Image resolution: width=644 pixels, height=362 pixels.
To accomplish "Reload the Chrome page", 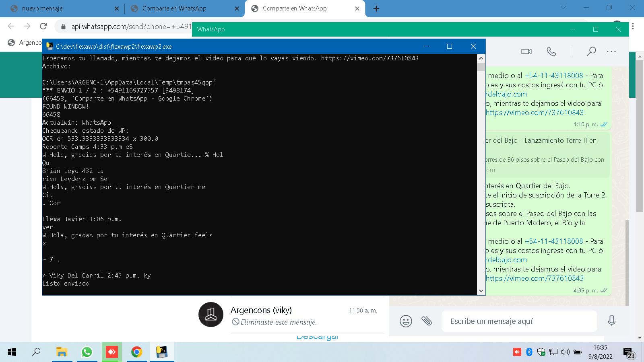I will pos(43,27).
